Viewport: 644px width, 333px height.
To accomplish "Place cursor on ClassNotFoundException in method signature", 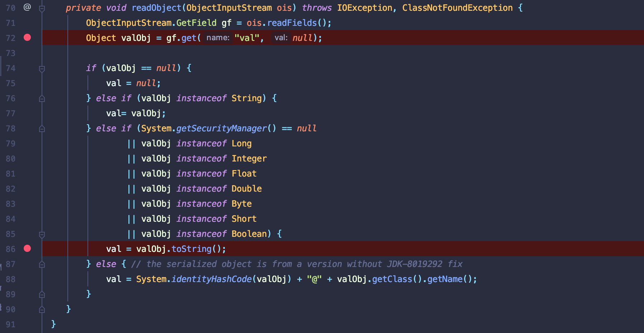I will click(x=457, y=8).
